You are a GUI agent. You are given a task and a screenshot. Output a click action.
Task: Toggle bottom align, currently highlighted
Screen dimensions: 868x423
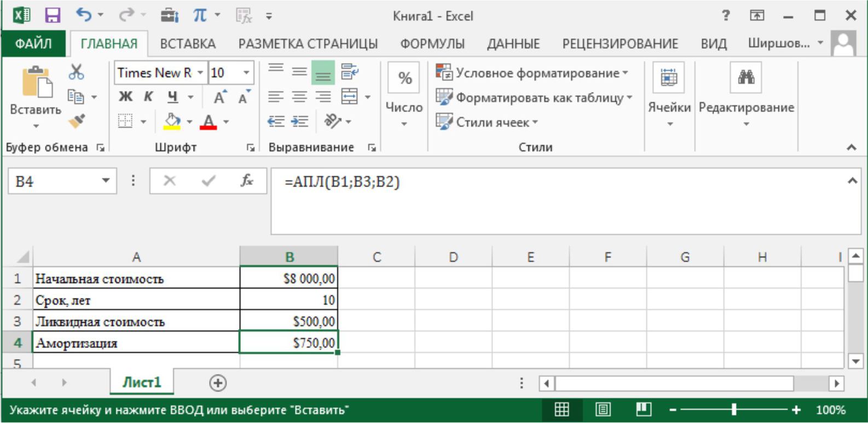click(x=323, y=72)
